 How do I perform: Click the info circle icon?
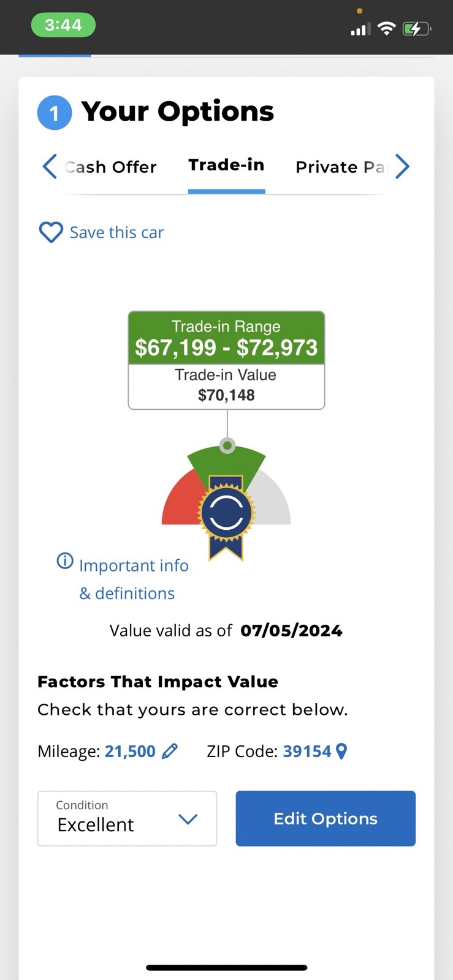65,560
